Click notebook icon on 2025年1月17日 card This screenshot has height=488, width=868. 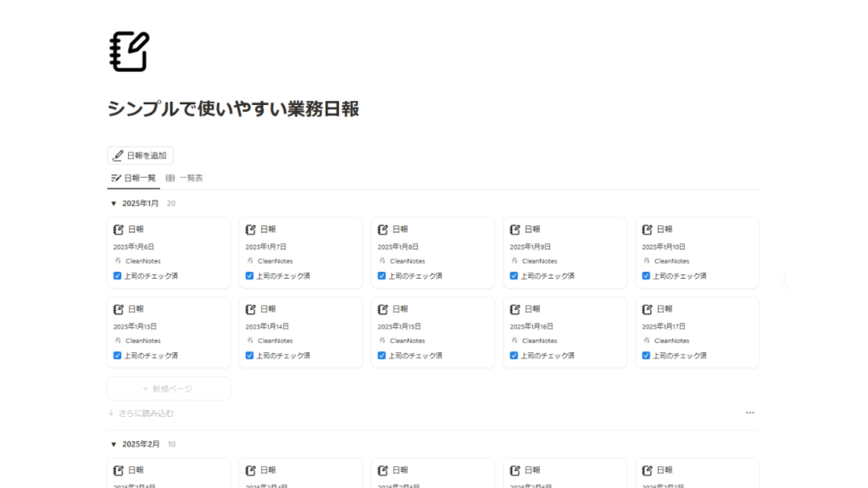click(647, 309)
